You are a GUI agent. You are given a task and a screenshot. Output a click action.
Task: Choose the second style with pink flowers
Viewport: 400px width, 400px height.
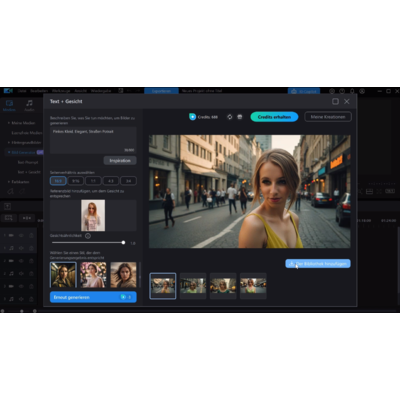(x=93, y=275)
